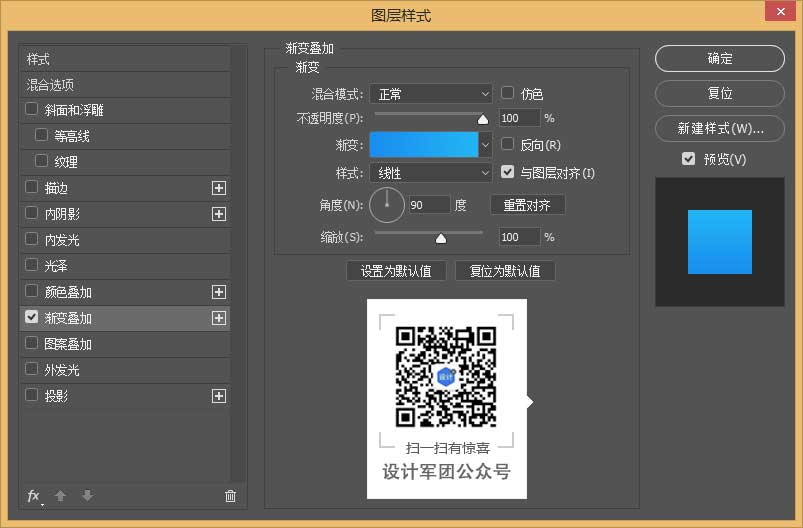Add another Color Overlay with plus icon

click(219, 292)
